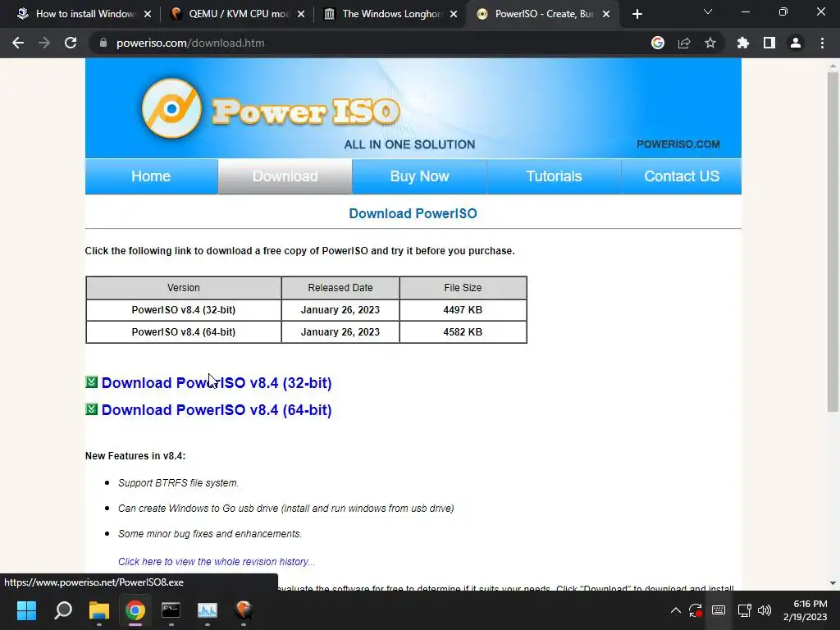Open the Download navigation item

[285, 176]
